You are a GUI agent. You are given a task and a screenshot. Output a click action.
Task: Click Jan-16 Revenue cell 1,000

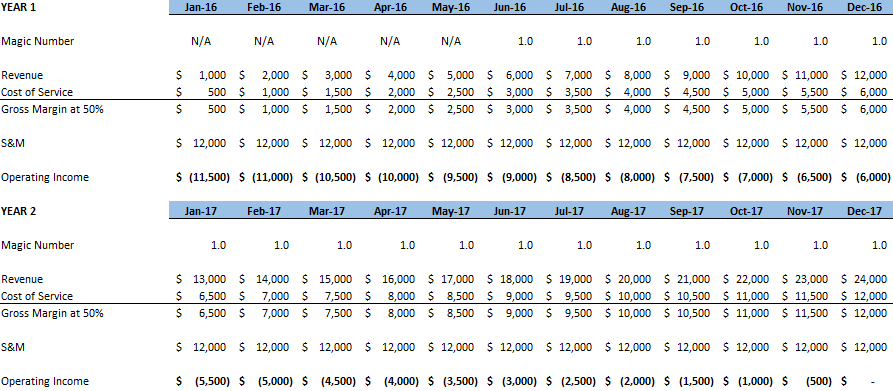(212, 75)
